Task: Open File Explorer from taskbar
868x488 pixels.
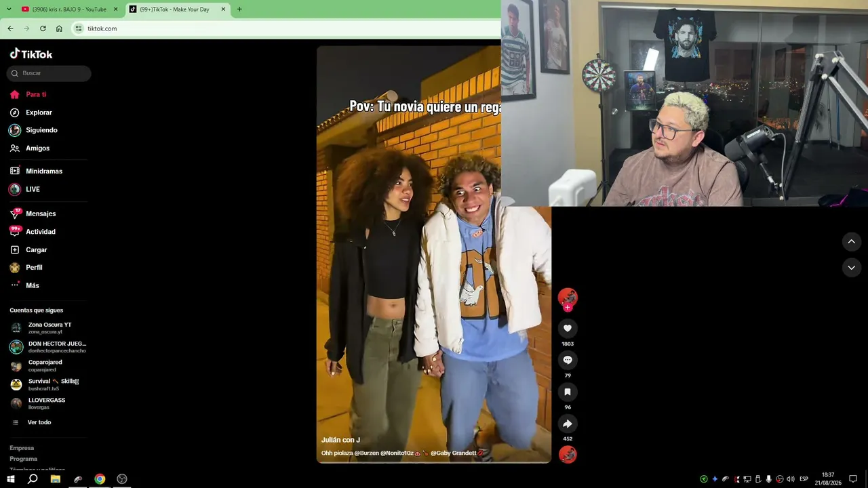Action: (x=56, y=479)
